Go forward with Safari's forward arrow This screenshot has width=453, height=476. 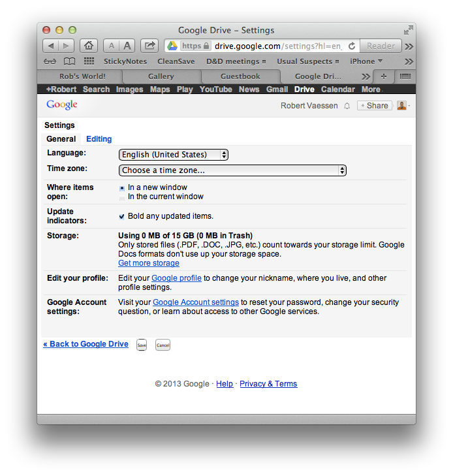66,46
